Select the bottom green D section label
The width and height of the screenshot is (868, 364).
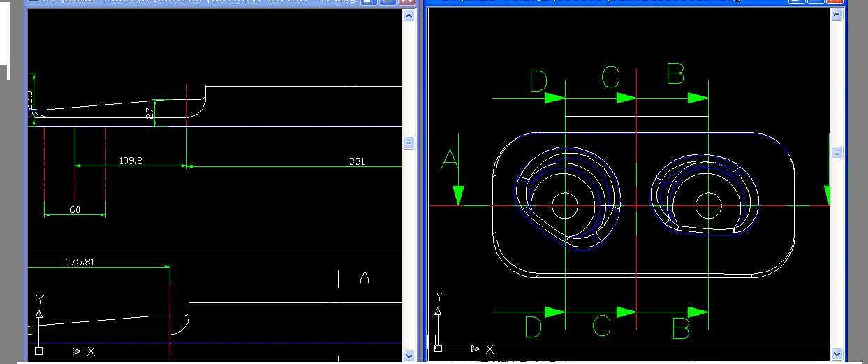click(533, 327)
